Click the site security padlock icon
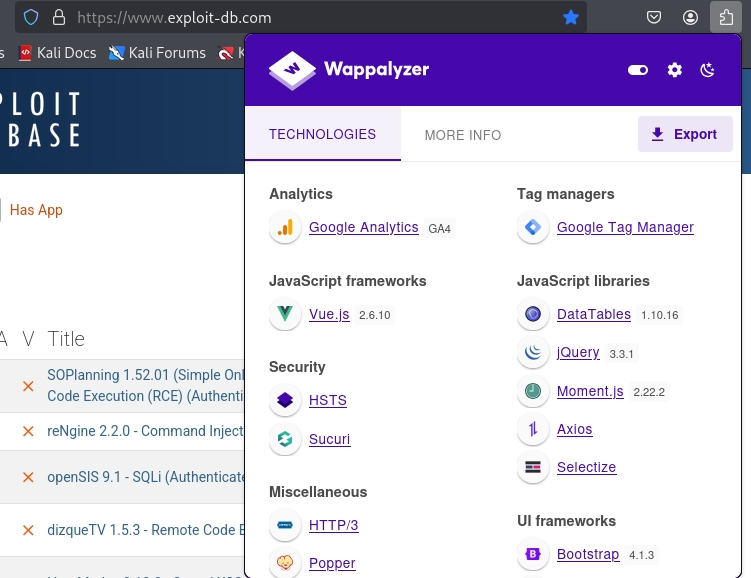 [x=59, y=18]
